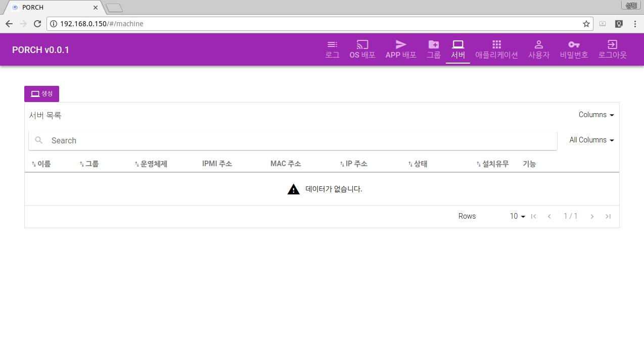Open the All Columns filter dropdown
644x356 pixels.
point(591,140)
